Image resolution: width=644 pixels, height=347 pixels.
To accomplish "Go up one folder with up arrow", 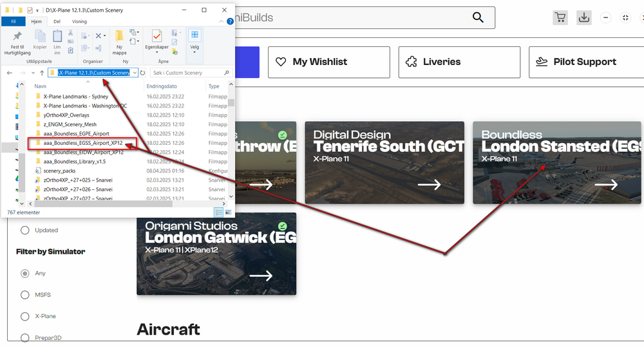I will tap(42, 73).
